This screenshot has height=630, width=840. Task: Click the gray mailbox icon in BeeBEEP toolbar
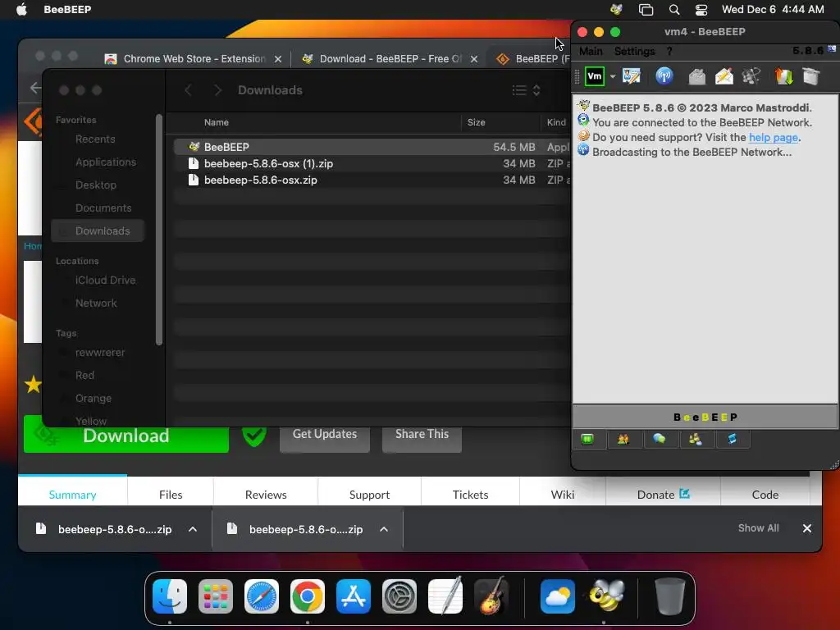696,76
